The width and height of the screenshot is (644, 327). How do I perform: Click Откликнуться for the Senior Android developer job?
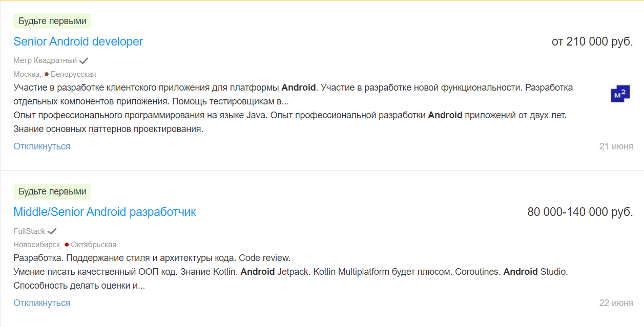41,146
